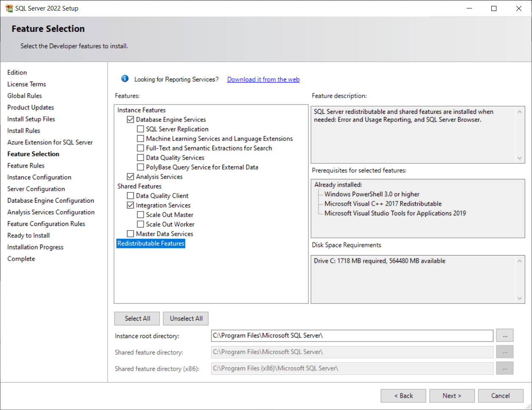The image size is (532, 410).
Task: Uncheck the Integration Services feature
Action: pyautogui.click(x=130, y=205)
